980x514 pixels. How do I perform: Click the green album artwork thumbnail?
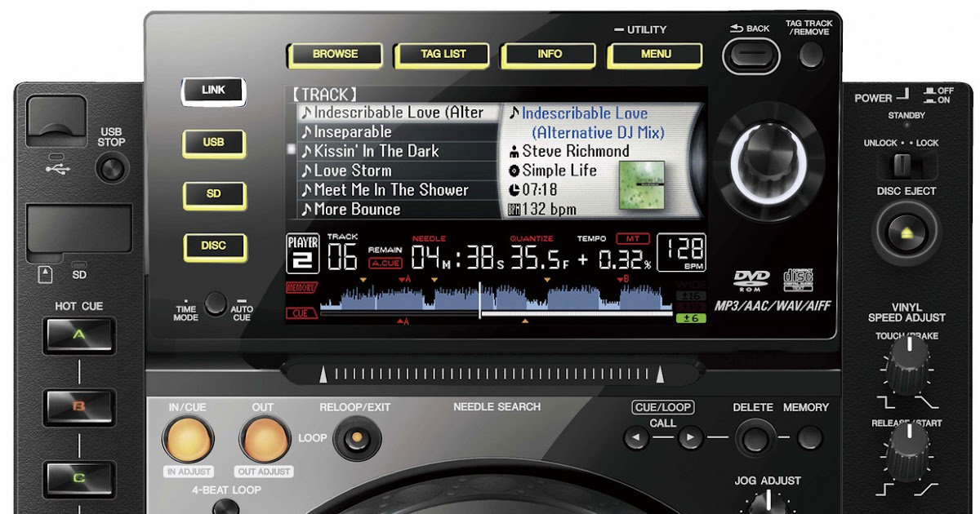[x=641, y=184]
